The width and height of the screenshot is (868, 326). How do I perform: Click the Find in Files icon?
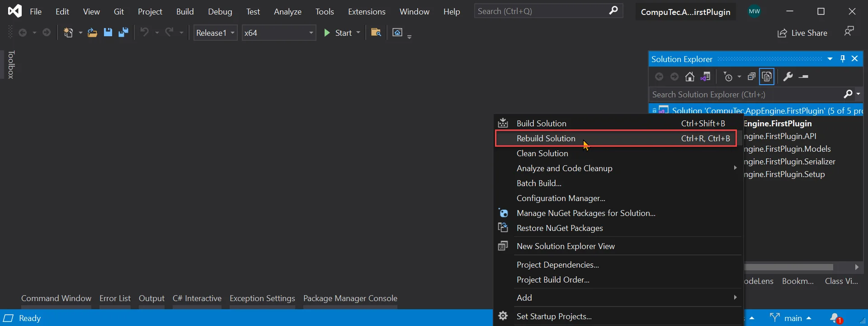376,33
